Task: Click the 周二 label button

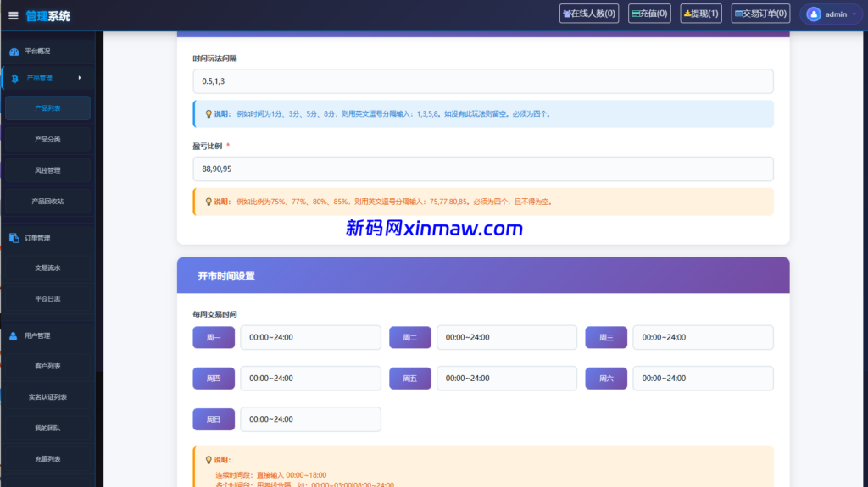Action: click(410, 338)
